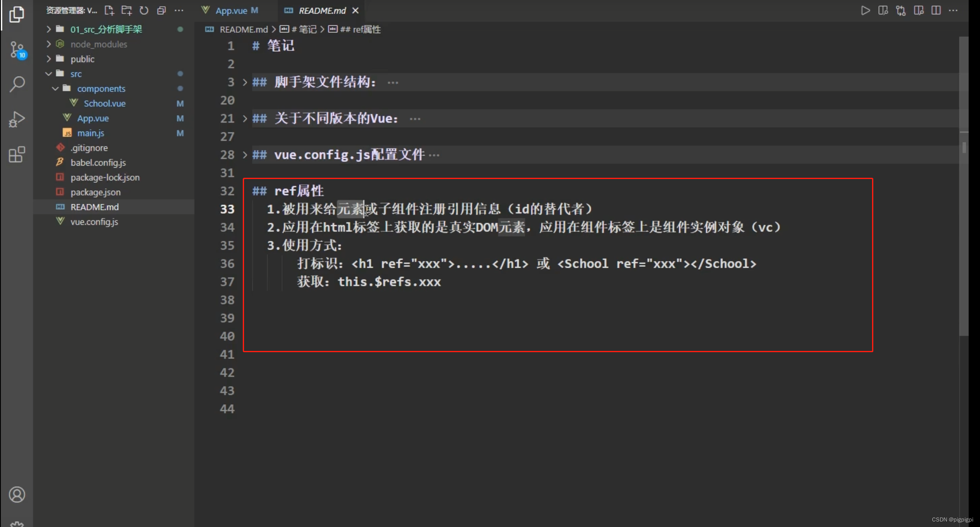Unfold the 关于不同版本的Vue section

point(245,119)
